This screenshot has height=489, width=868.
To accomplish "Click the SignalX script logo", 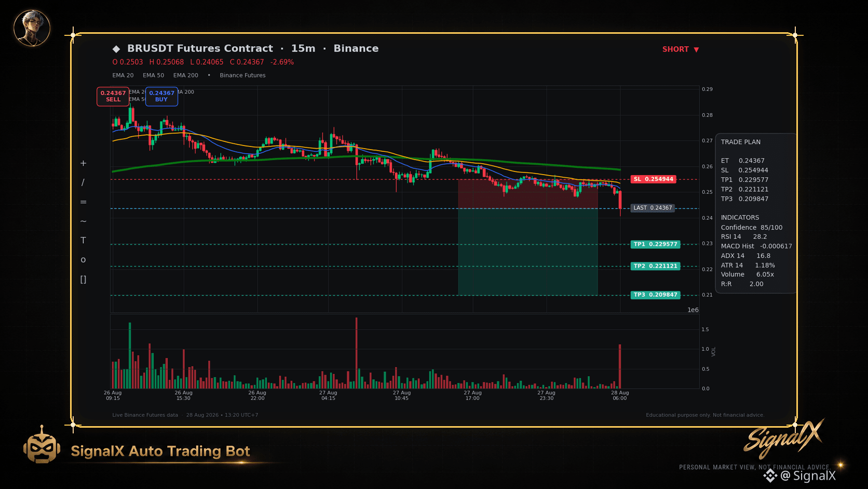I will (784, 438).
